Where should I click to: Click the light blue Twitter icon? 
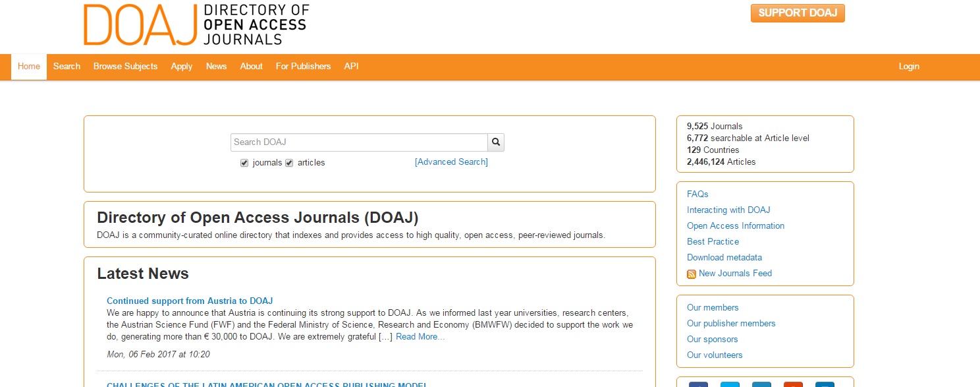click(x=730, y=384)
